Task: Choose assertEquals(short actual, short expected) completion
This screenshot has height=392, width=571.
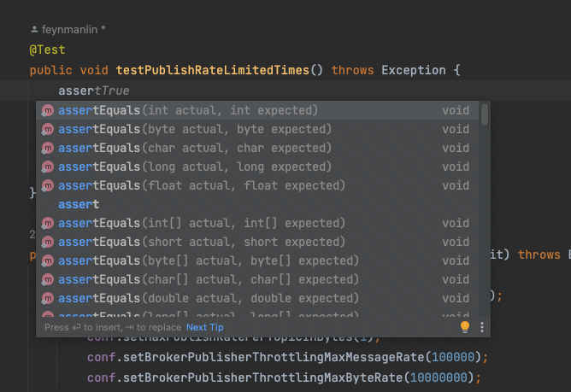Action: pyautogui.click(x=257, y=242)
